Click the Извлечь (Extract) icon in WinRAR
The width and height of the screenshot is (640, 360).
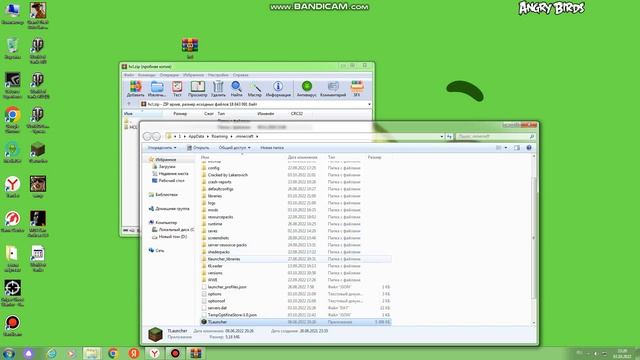[x=157, y=89]
